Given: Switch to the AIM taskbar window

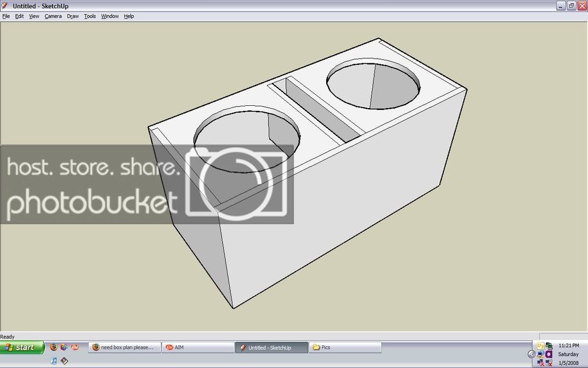Looking at the screenshot, I should point(198,347).
